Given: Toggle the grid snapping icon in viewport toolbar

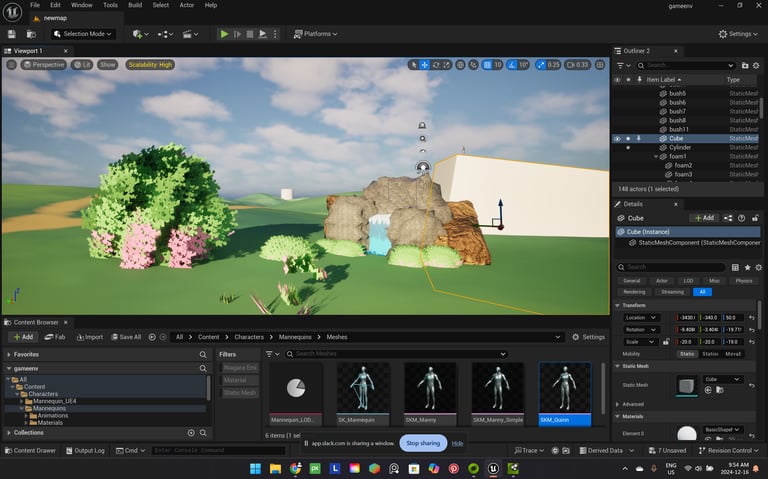Looking at the screenshot, I should (486, 65).
